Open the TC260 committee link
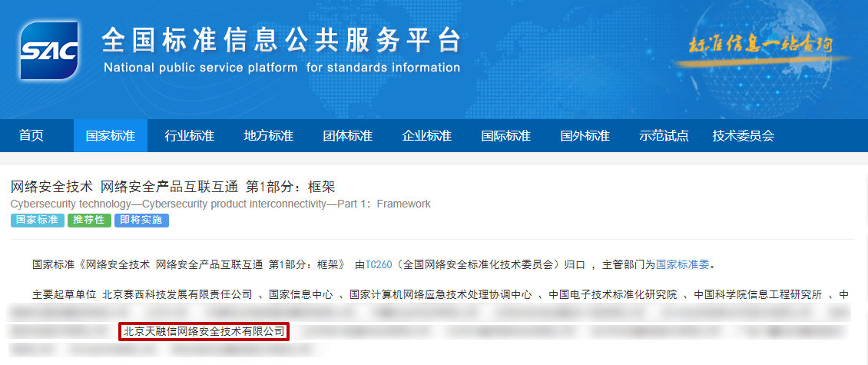The image size is (868, 365). coord(379,265)
